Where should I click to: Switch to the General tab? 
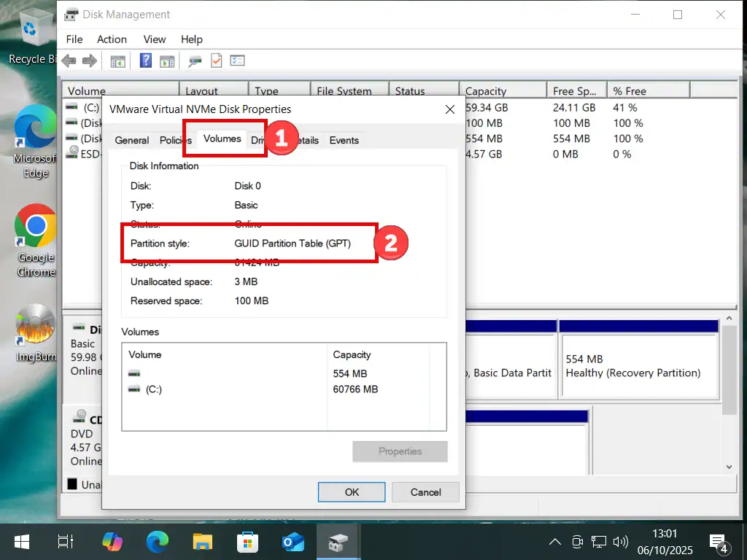132,141
